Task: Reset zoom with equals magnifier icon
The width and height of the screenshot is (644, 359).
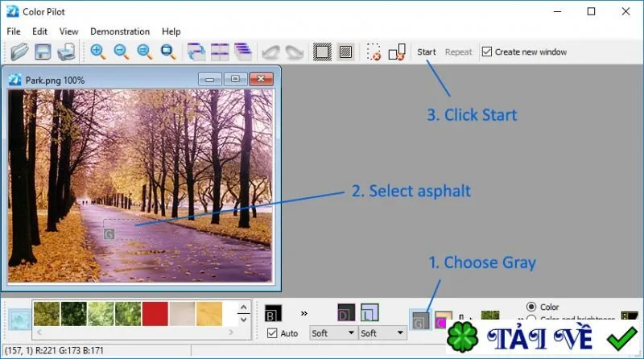Action: (145, 52)
